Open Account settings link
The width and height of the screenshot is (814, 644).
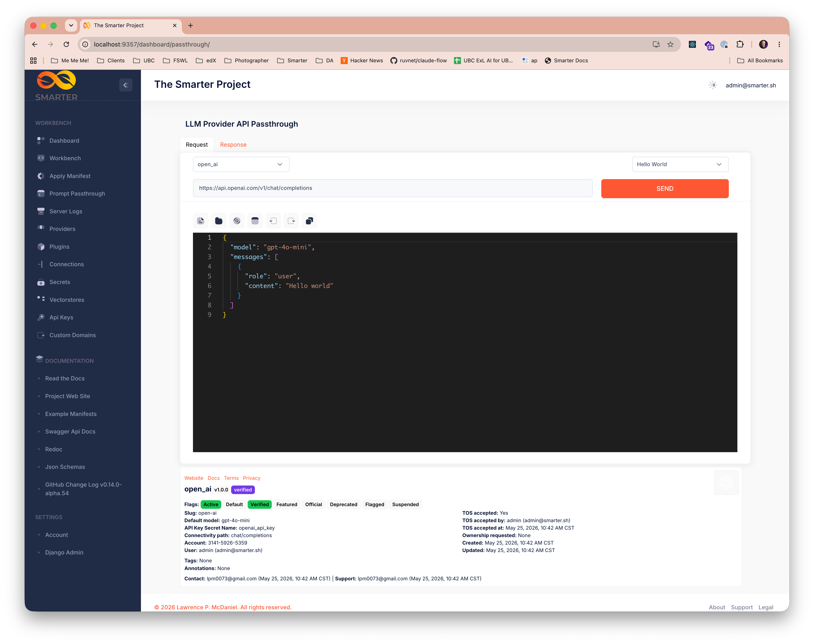coord(57,535)
